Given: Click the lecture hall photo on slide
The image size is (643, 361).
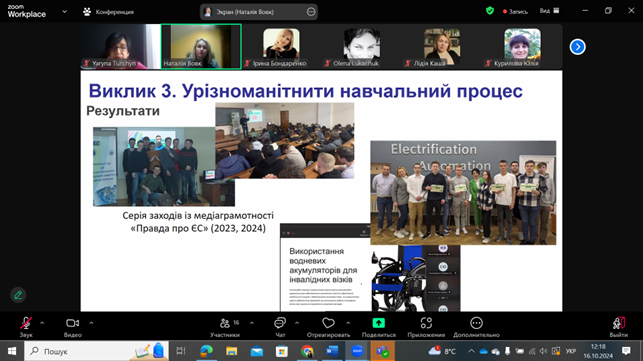Looking at the screenshot, I should (285, 140).
